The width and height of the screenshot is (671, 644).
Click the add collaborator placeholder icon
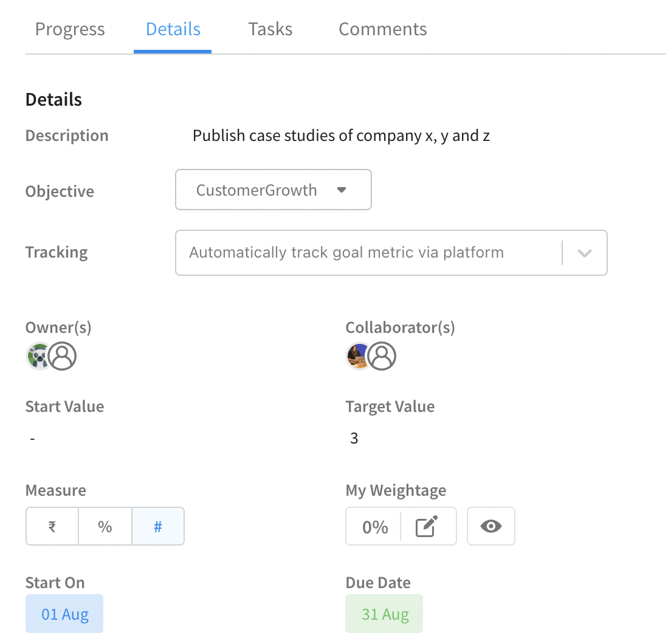(382, 356)
